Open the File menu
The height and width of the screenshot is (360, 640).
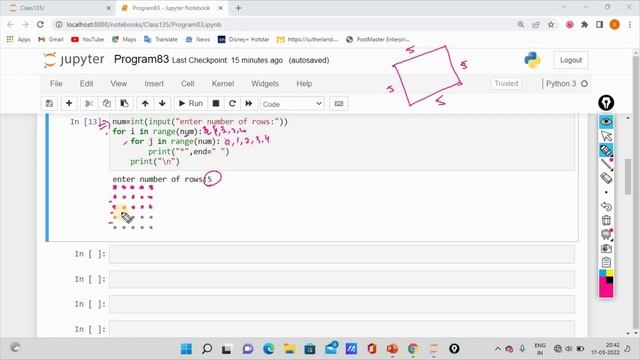56,84
